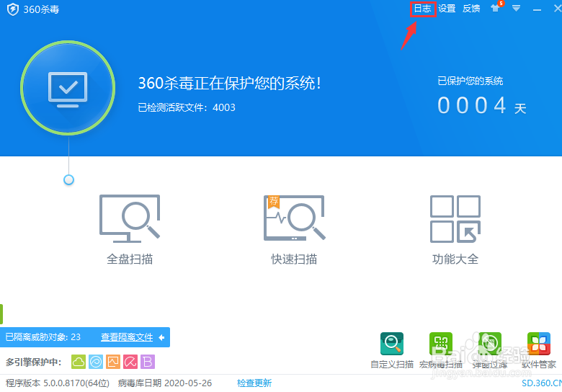Open the skin shirt icon

[x=496, y=7]
